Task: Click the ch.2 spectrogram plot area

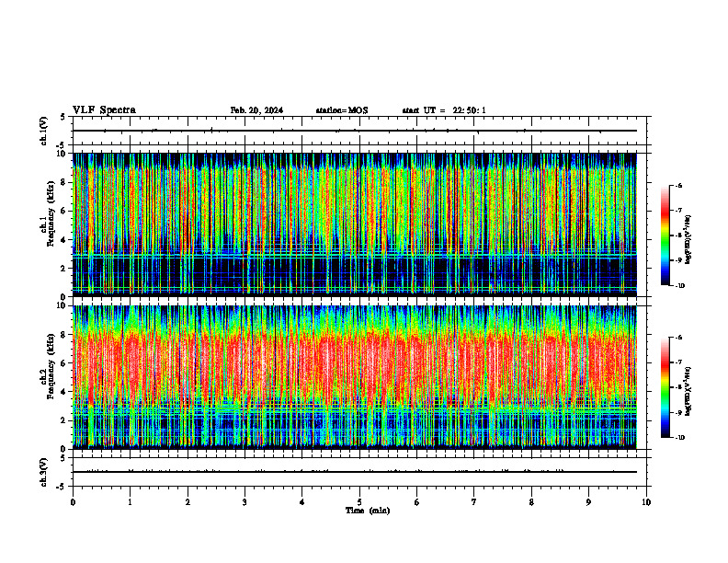Action: tap(355, 377)
